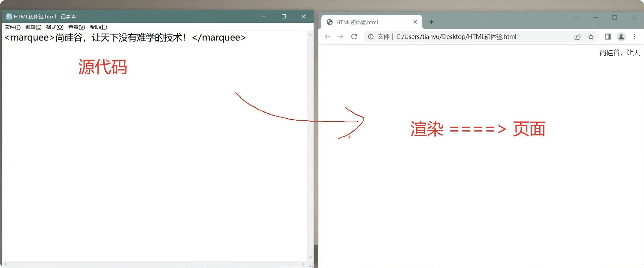Click the browser forward arrow
Image resolution: width=644 pixels, height=268 pixels.
click(x=341, y=37)
